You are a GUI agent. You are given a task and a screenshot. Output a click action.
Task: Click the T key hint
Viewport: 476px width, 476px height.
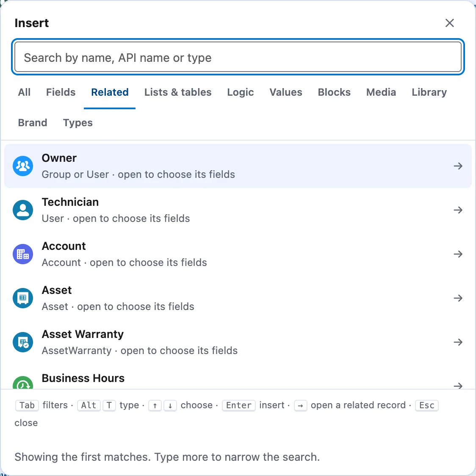[x=109, y=405]
